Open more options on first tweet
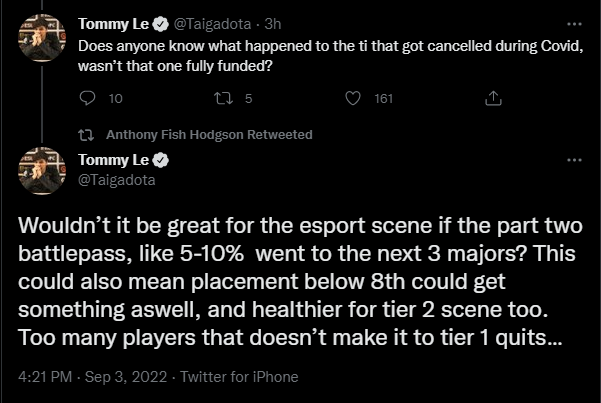The height and width of the screenshot is (403, 601). tap(573, 22)
